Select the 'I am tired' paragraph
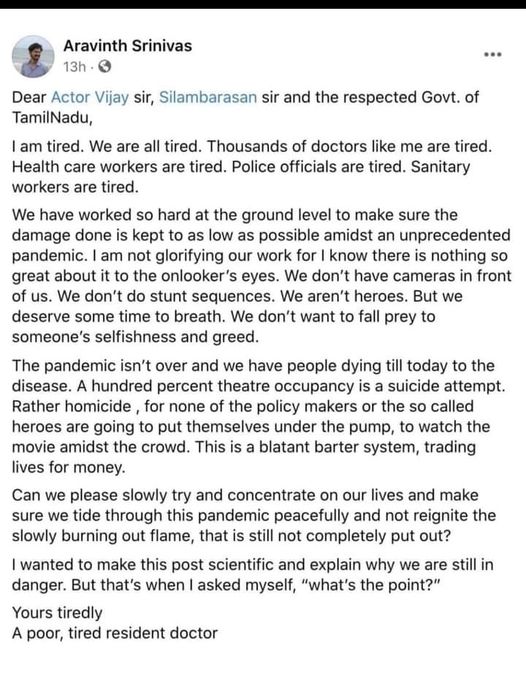526x685 pixels. 252,166
